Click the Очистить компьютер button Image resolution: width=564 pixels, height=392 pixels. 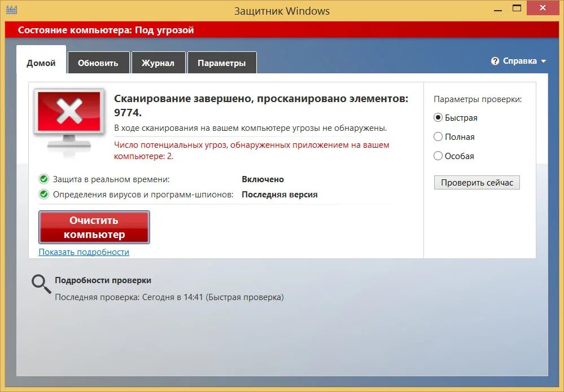point(94,227)
